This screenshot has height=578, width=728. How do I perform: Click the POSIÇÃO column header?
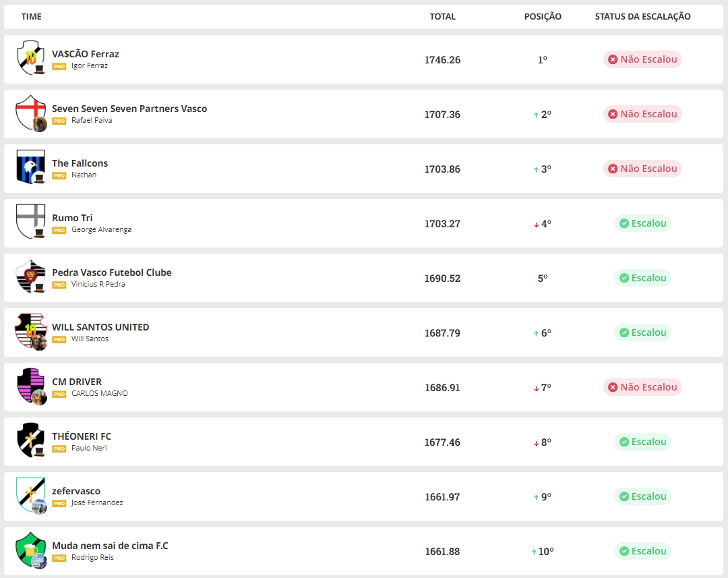pyautogui.click(x=543, y=17)
